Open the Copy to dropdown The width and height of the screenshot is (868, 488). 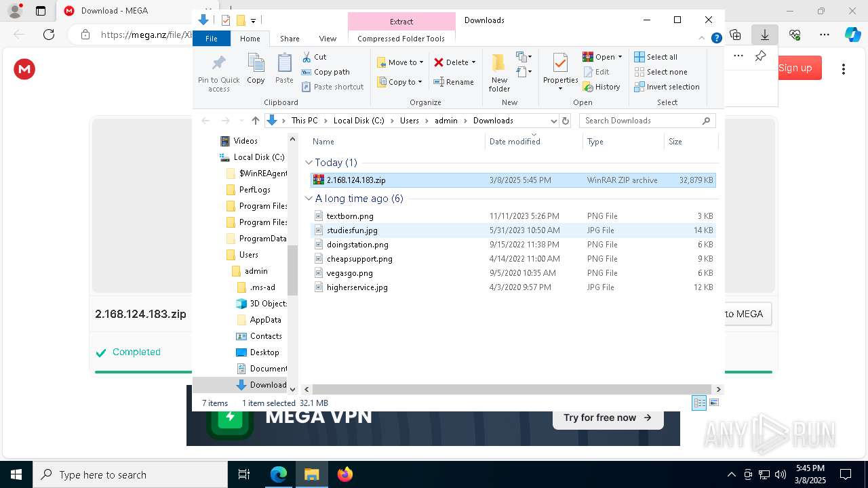(399, 82)
